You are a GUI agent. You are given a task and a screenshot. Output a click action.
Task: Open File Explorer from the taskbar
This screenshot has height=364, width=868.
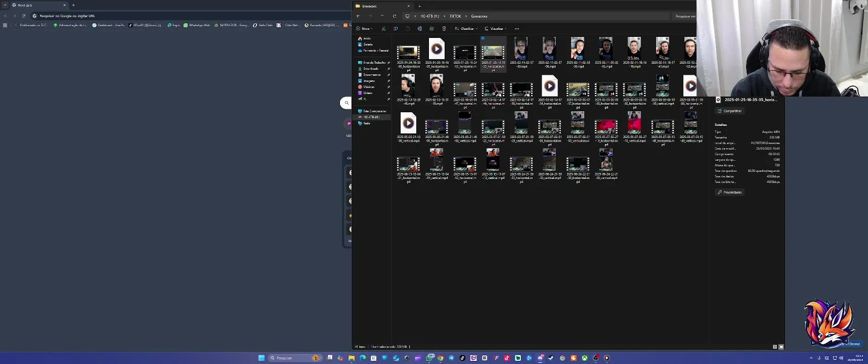pos(352,358)
